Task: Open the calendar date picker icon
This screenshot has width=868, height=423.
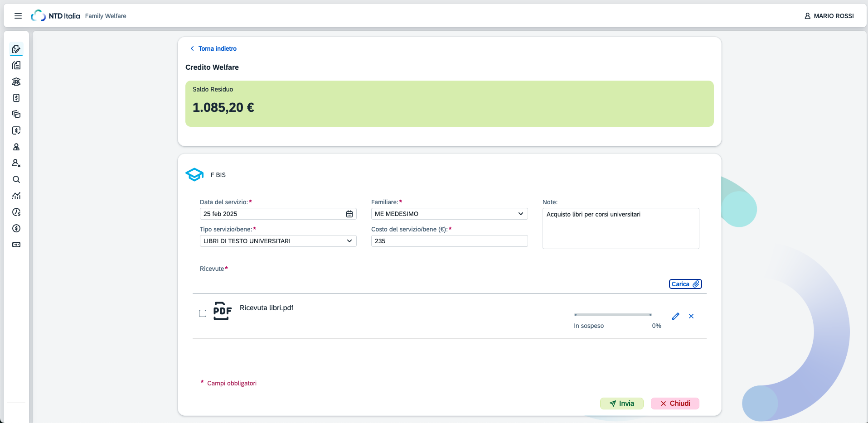Action: coord(349,214)
